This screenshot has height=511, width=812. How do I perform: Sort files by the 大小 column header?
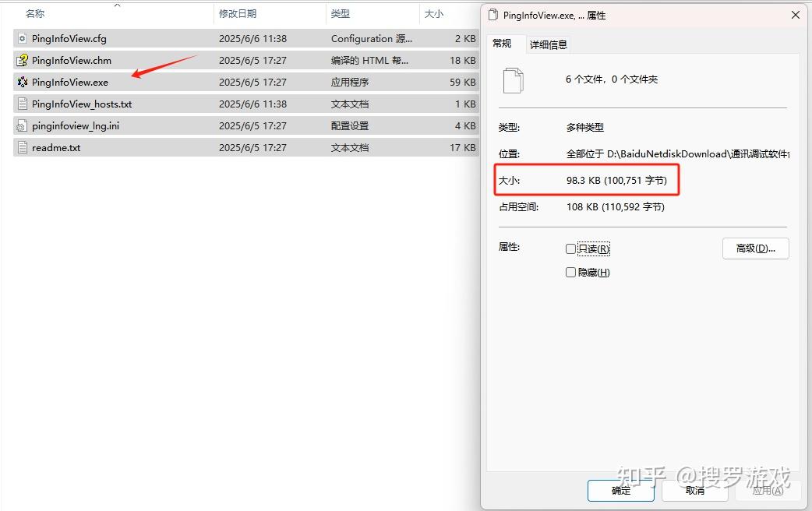(x=432, y=14)
